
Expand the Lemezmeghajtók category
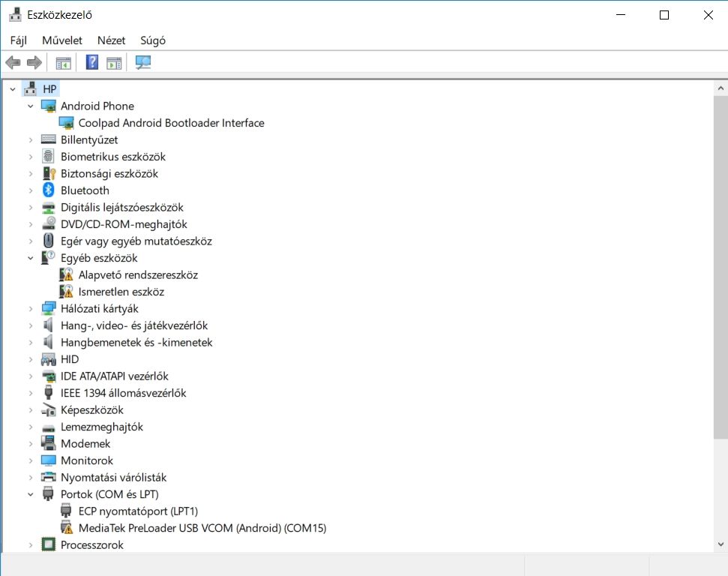tap(31, 427)
